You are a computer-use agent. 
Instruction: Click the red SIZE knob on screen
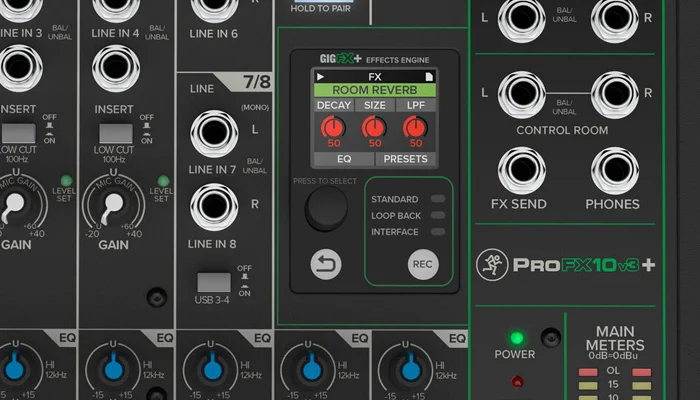[x=375, y=128]
